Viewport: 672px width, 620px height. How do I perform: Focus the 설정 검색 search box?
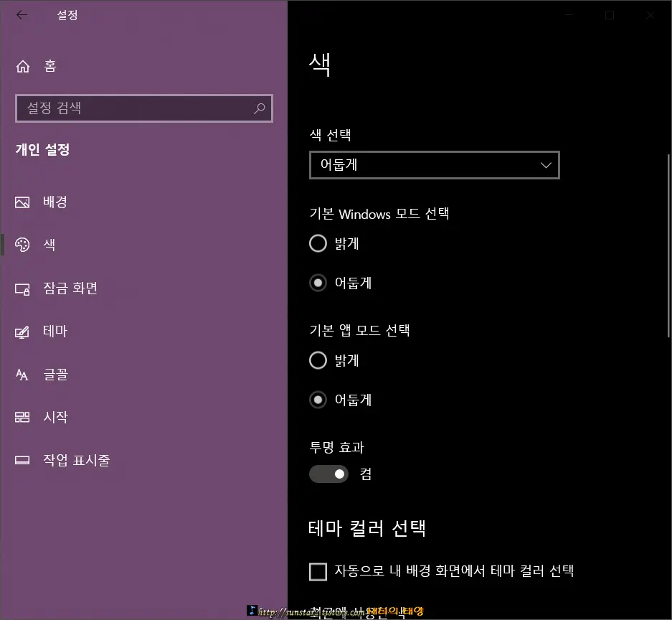(129, 108)
